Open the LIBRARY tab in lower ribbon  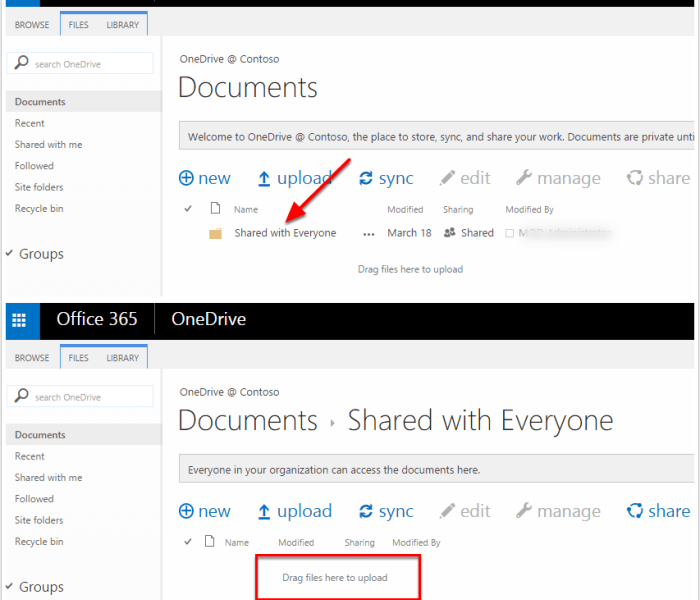[x=123, y=358]
